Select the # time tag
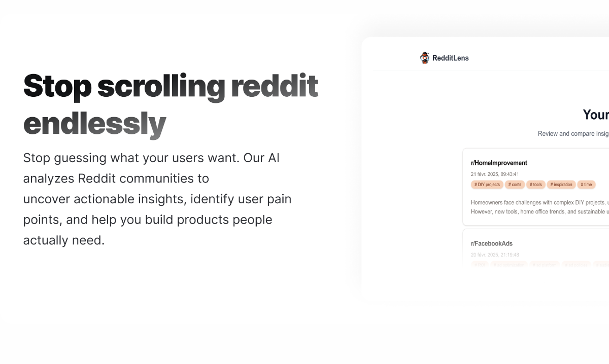The height and width of the screenshot is (364, 609). [x=586, y=185]
